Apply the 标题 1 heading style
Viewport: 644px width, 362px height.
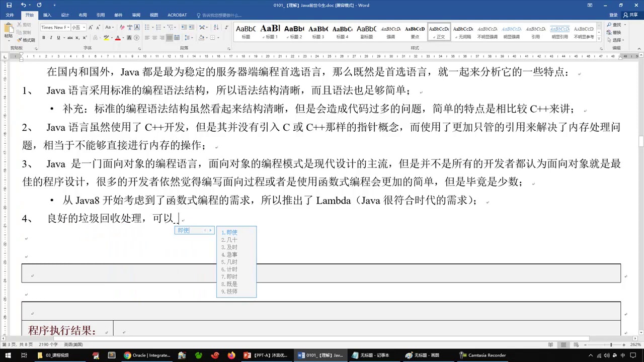pos(270,32)
